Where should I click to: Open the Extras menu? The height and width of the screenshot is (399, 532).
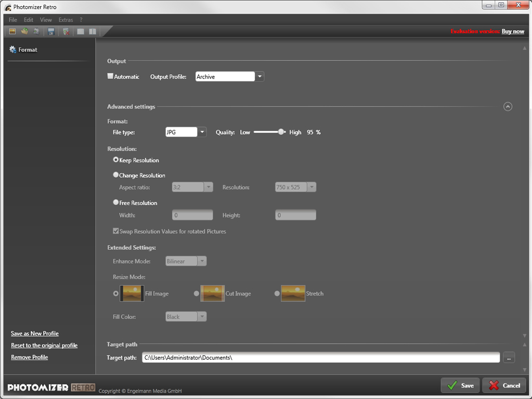66,20
